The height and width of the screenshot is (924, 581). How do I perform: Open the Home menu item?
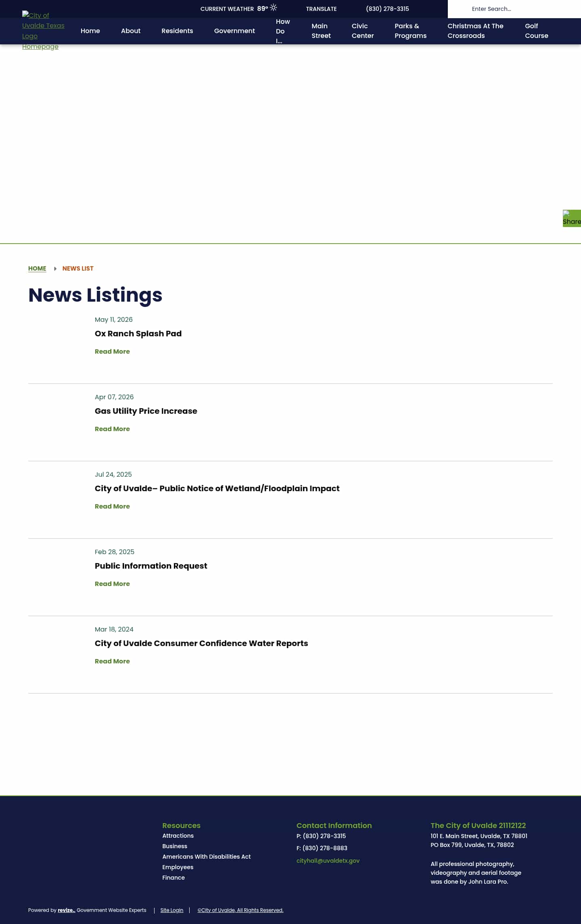coord(90,31)
